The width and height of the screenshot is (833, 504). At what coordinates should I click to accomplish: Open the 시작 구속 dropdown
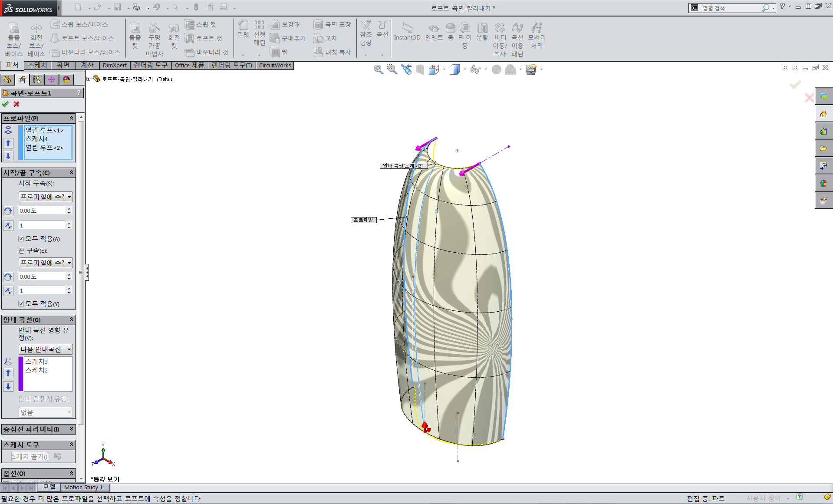point(46,197)
